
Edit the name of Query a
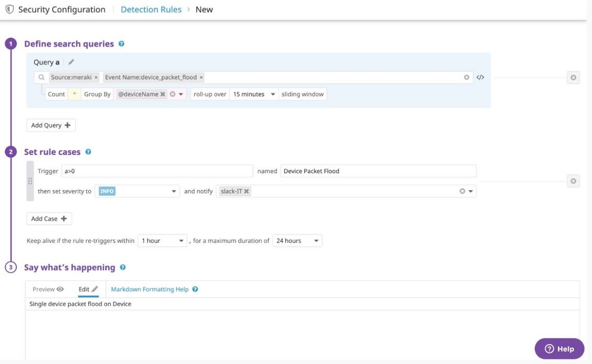(70, 62)
